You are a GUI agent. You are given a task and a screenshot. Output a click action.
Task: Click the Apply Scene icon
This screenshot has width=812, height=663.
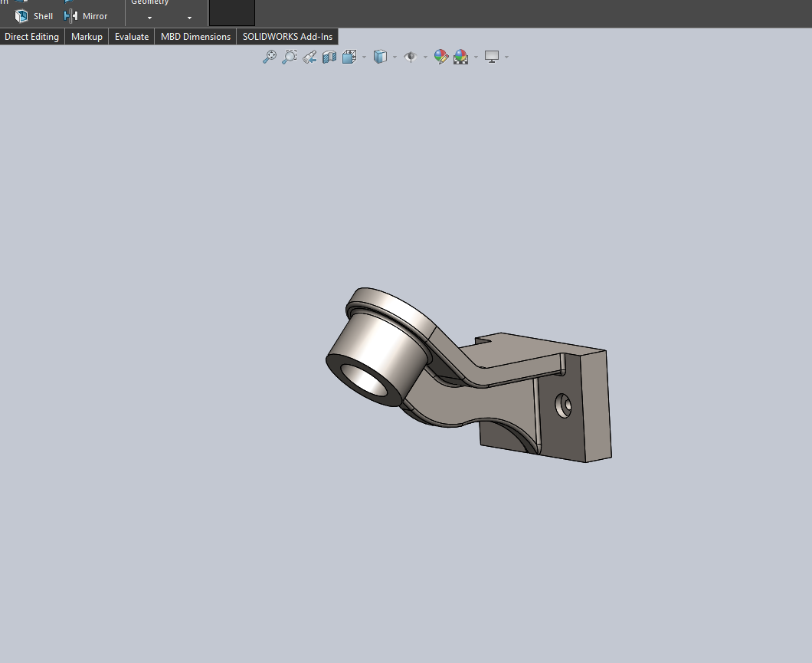coord(460,57)
